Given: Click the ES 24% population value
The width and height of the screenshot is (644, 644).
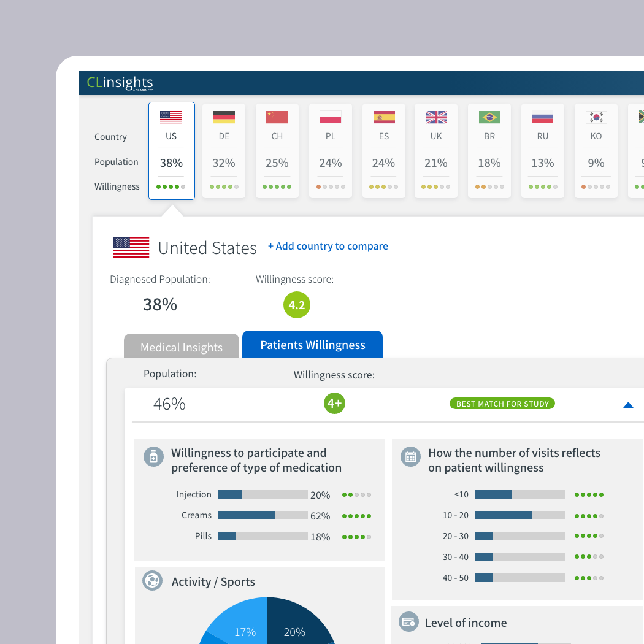Looking at the screenshot, I should (x=383, y=163).
